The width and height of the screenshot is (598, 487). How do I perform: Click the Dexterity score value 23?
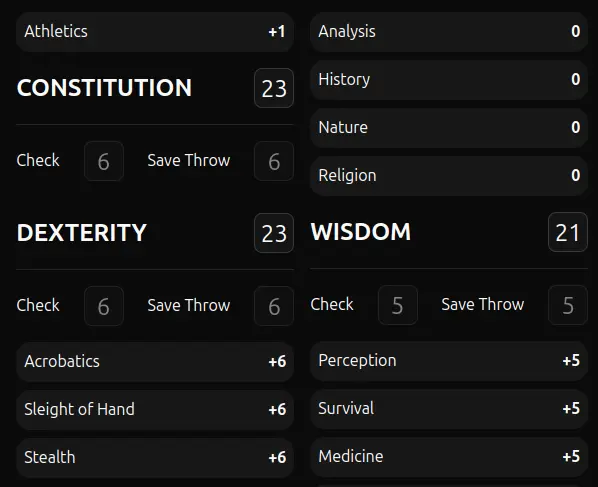pyautogui.click(x=274, y=233)
